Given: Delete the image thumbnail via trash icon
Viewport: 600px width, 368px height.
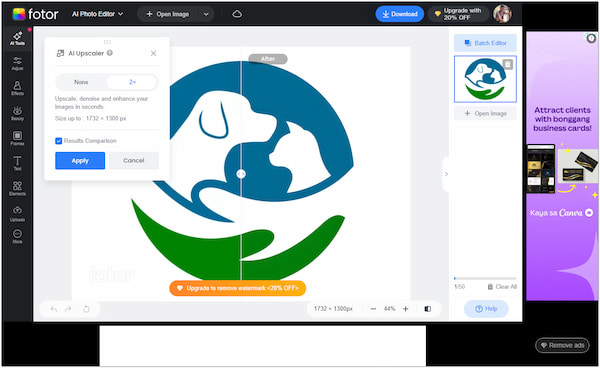Looking at the screenshot, I should point(508,64).
